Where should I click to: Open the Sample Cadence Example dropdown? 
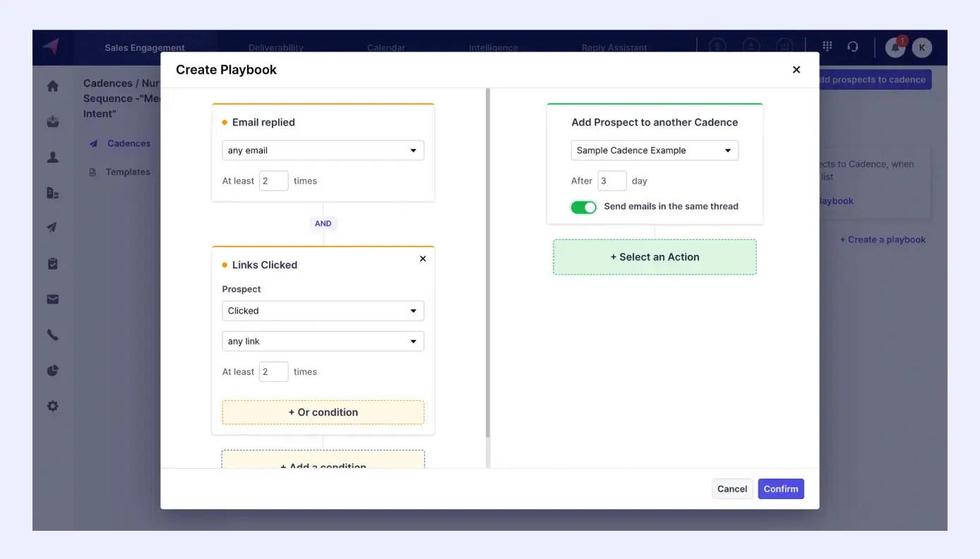pos(654,150)
